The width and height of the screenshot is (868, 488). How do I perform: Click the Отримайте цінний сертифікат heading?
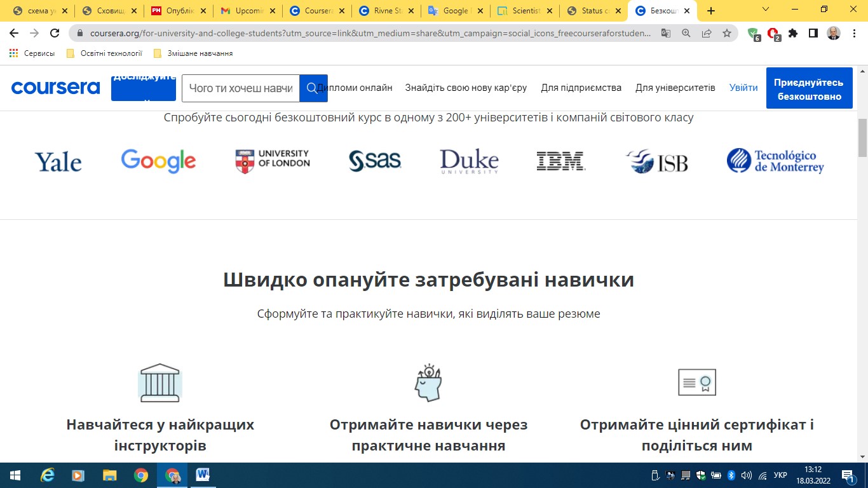coord(696,435)
